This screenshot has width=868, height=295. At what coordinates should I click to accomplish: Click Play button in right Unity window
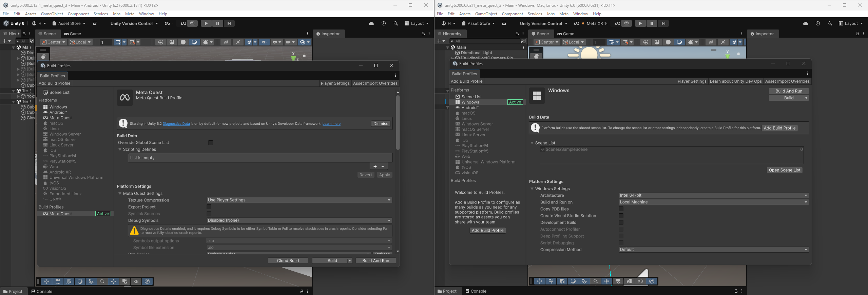[x=640, y=23]
